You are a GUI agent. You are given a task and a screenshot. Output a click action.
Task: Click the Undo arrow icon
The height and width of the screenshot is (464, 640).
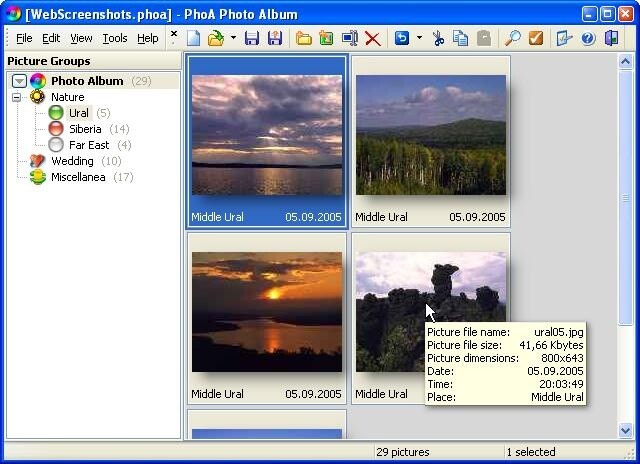pos(402,38)
